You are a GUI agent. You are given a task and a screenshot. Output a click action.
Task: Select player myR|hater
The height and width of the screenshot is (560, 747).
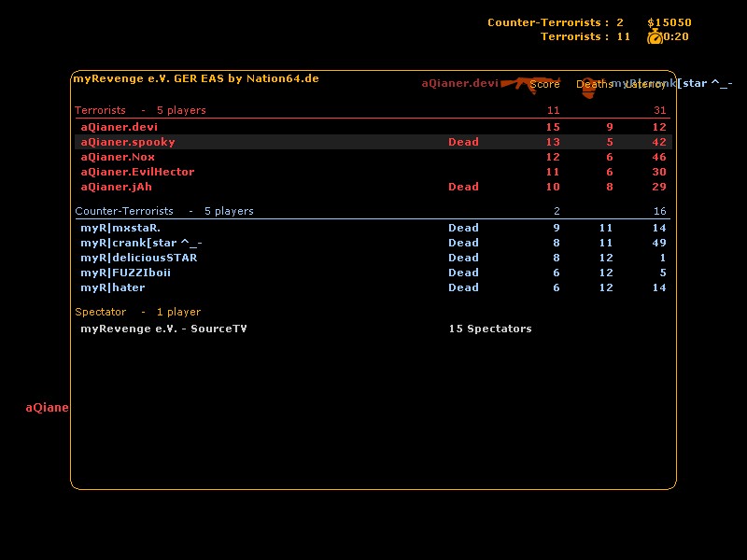tap(112, 287)
